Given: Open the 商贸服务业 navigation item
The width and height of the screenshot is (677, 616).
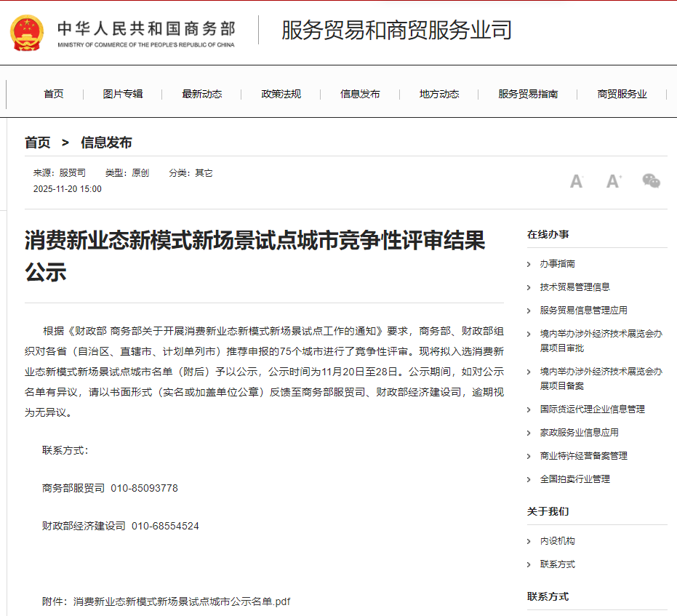Looking at the screenshot, I should coord(622,94).
